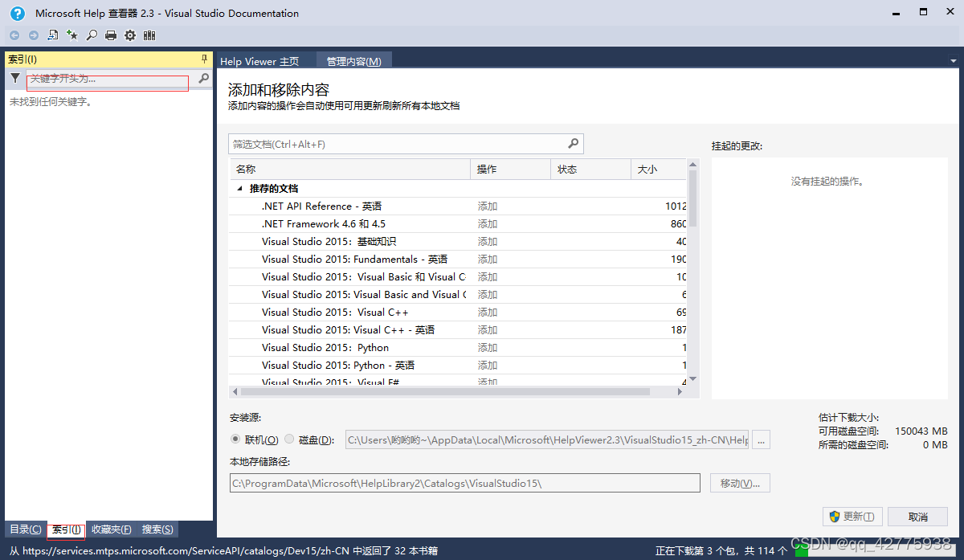Click status bar text about 32 本书籍
Screen dimensions: 964x560
pos(223,551)
